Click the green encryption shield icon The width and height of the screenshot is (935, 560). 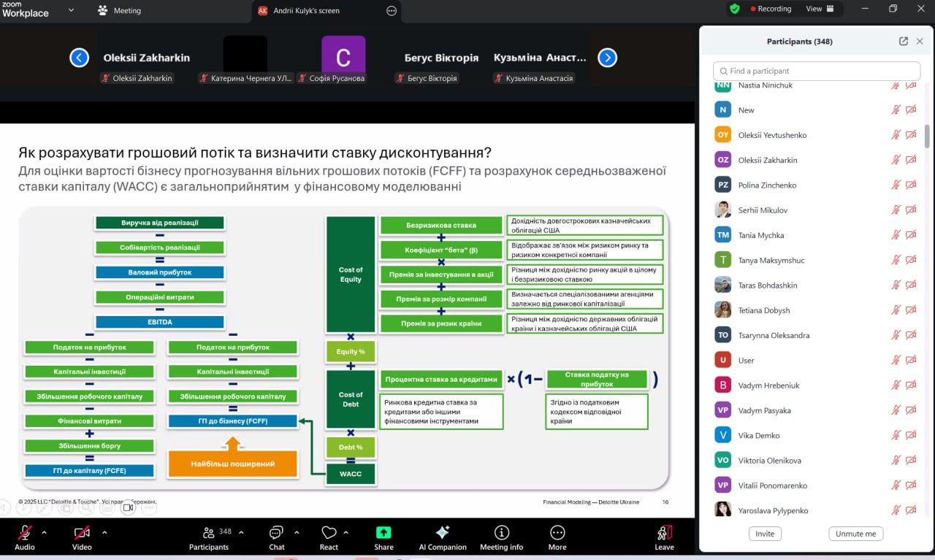pyautogui.click(x=735, y=9)
